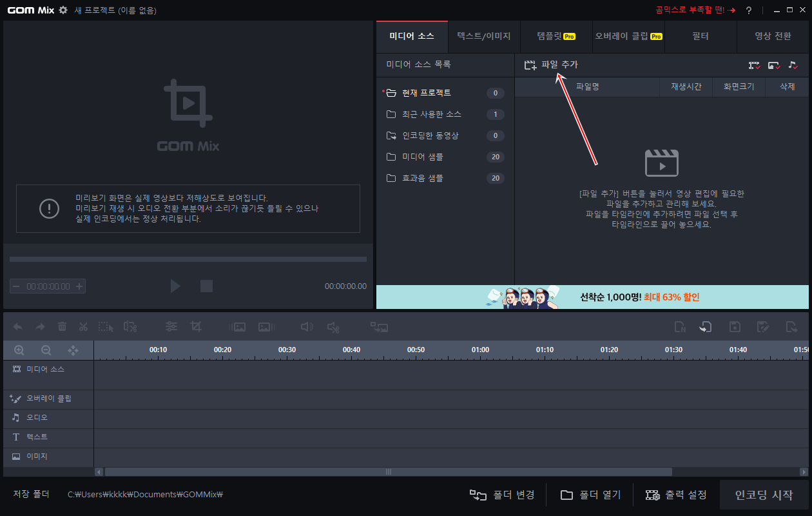Screen dimensions: 812x516
Task: Click the 00:30 mark on timeline ruler
Action: point(287,350)
